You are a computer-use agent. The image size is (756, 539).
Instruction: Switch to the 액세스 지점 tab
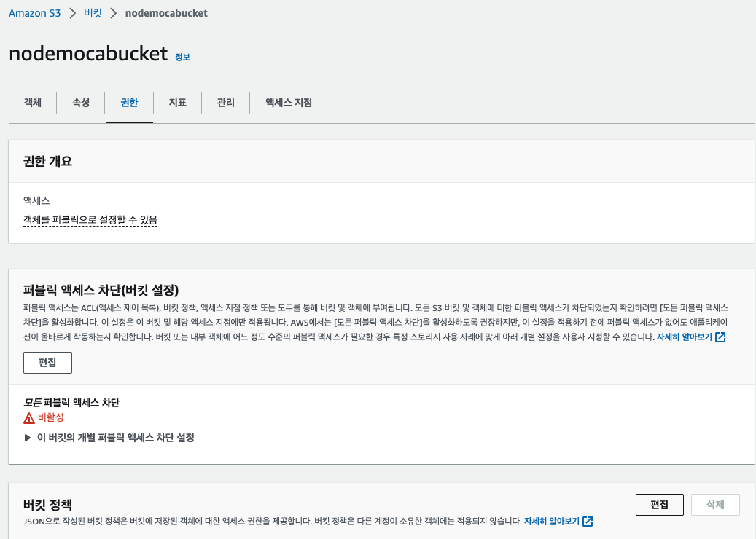(x=289, y=102)
